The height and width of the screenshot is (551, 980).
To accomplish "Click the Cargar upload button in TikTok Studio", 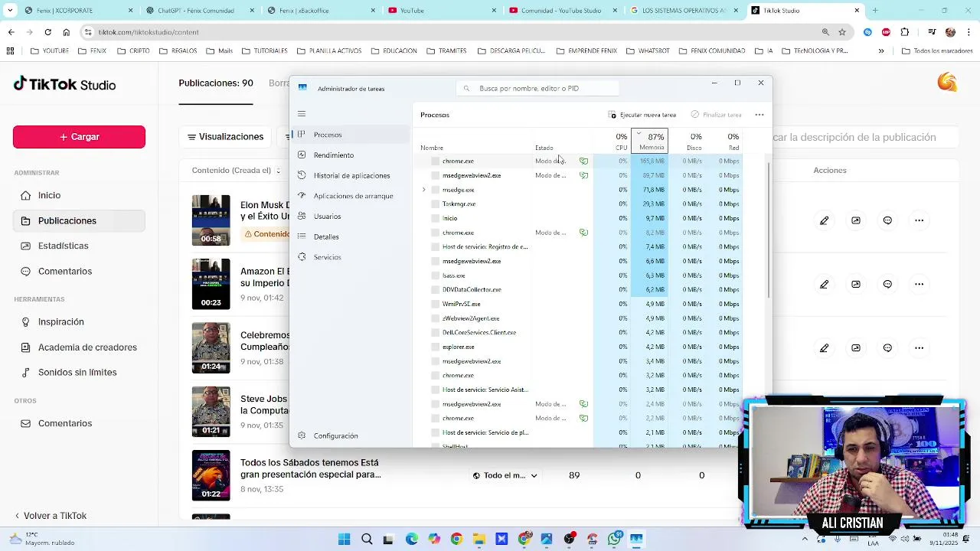I will [x=79, y=137].
